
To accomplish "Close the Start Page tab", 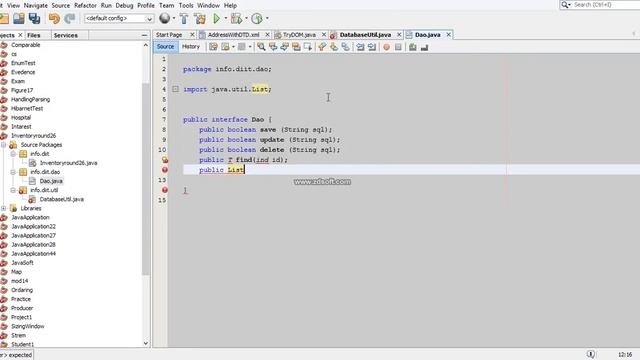I will [192, 35].
